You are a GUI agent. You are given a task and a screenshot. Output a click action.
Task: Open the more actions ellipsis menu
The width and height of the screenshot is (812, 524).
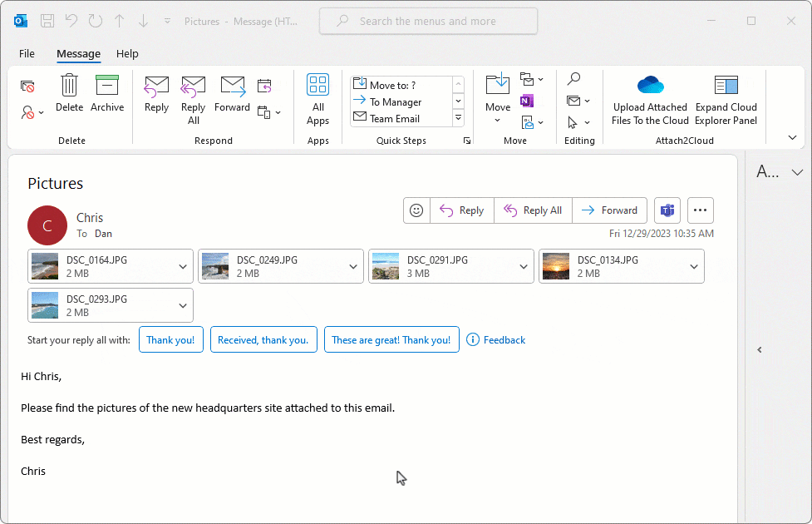coord(700,210)
